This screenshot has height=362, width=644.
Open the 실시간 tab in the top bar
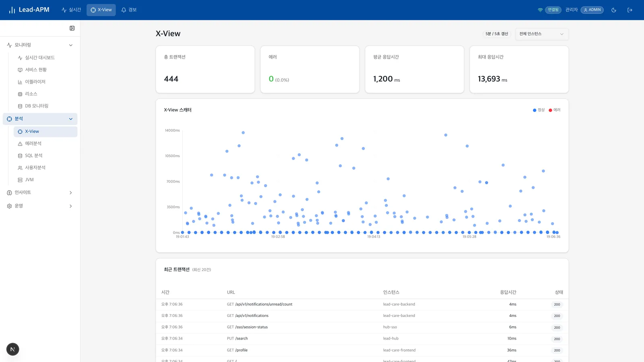coord(71,10)
